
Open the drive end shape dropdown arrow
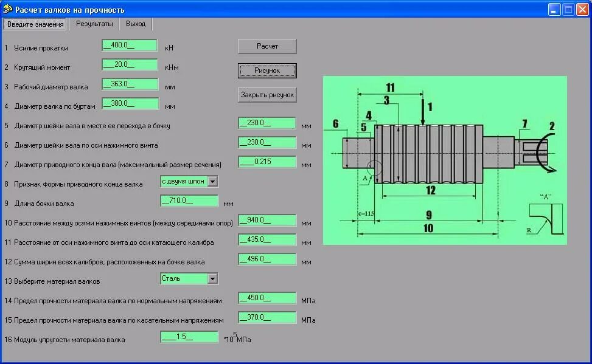pyautogui.click(x=213, y=182)
